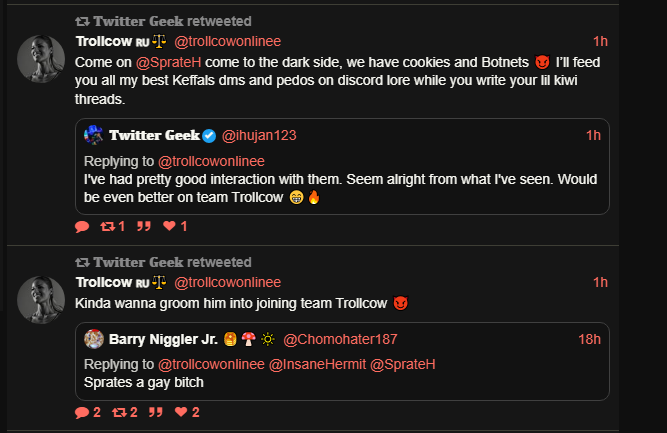Click the reply icon under the first tweet
The width and height of the screenshot is (667, 433).
pos(82,226)
